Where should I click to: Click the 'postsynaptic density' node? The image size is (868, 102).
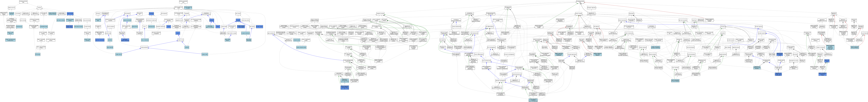click(227, 40)
